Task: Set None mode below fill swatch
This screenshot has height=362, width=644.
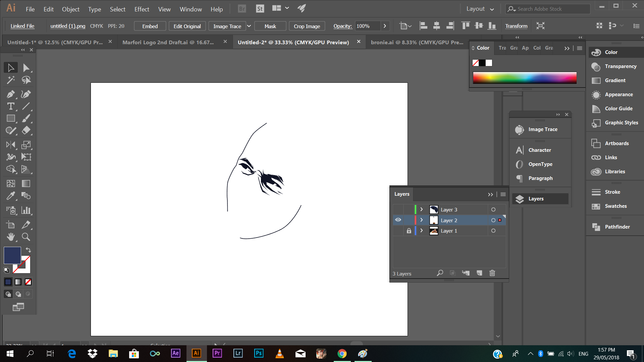Action: coord(28,282)
